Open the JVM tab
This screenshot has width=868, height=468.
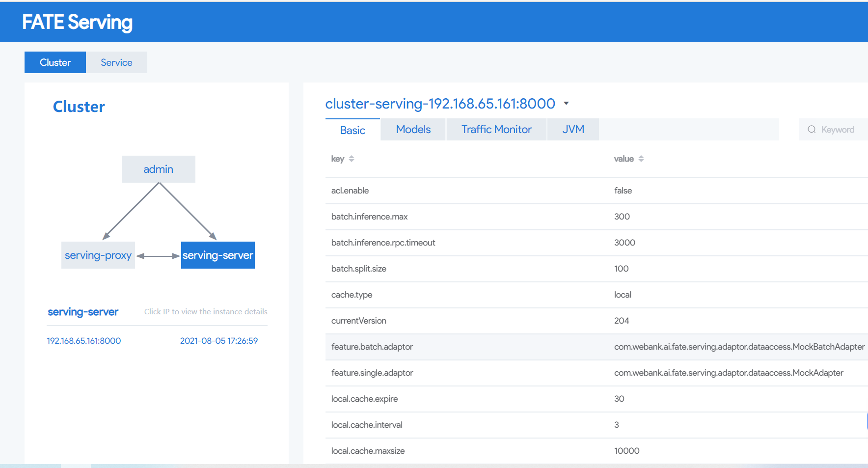(573, 129)
